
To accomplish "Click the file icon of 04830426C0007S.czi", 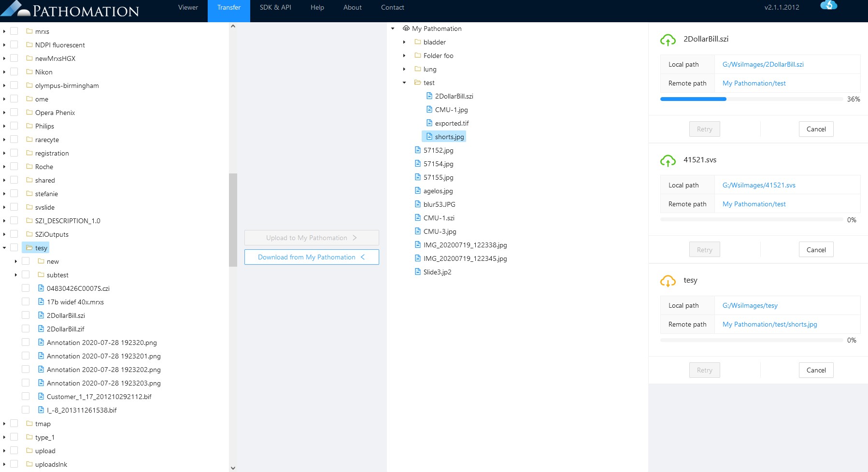I will 41,288.
